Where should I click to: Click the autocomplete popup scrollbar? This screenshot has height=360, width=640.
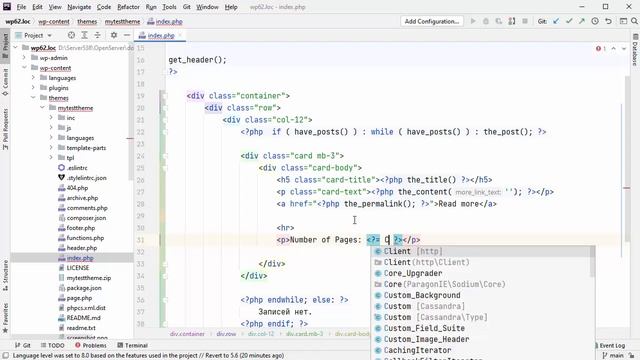(x=592, y=262)
